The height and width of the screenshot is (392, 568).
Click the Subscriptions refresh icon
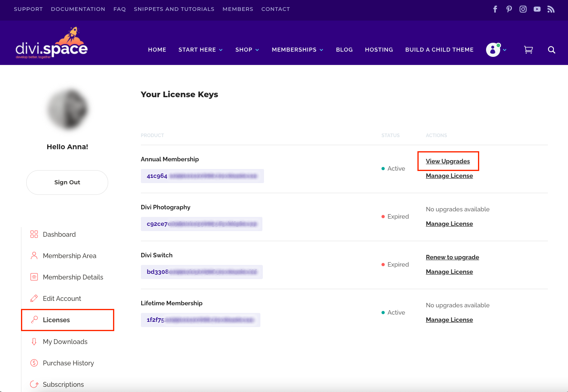(34, 384)
